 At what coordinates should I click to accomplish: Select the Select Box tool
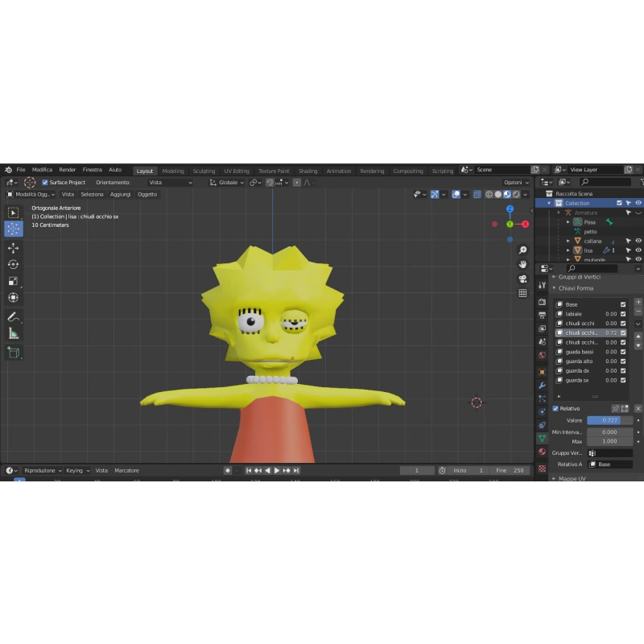pos(14,213)
